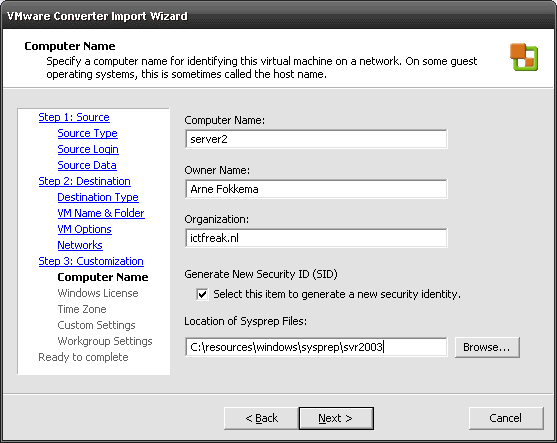This screenshot has height=443, width=557.
Task: Browse for the Sysprep files location
Action: [x=487, y=347]
